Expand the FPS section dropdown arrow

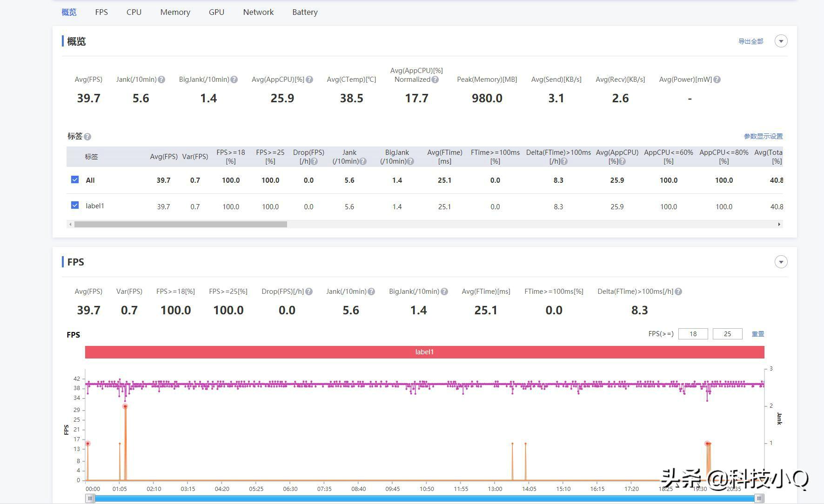[x=781, y=262]
